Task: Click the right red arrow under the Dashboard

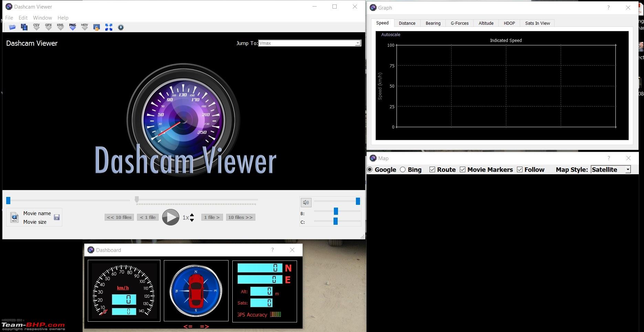Action: click(204, 327)
